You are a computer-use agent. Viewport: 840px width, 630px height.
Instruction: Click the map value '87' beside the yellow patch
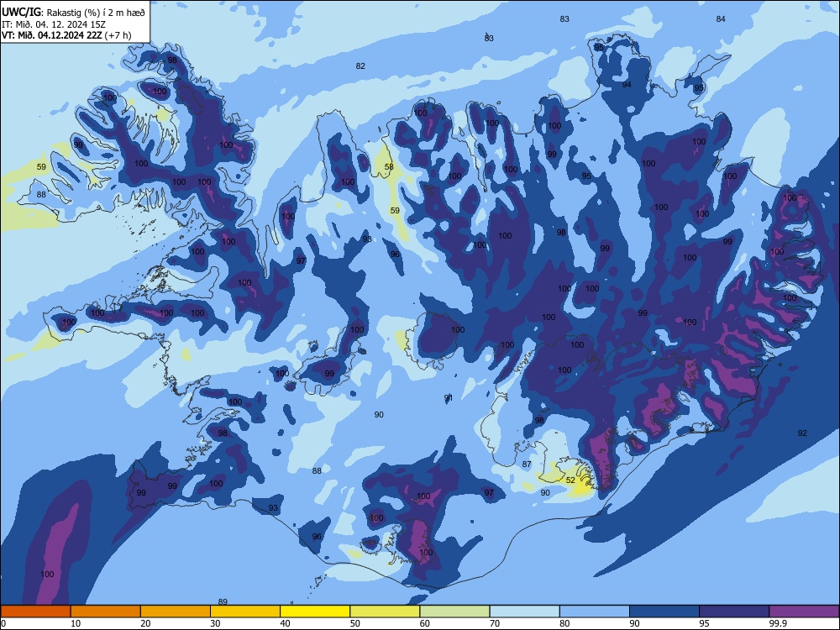[527, 464]
